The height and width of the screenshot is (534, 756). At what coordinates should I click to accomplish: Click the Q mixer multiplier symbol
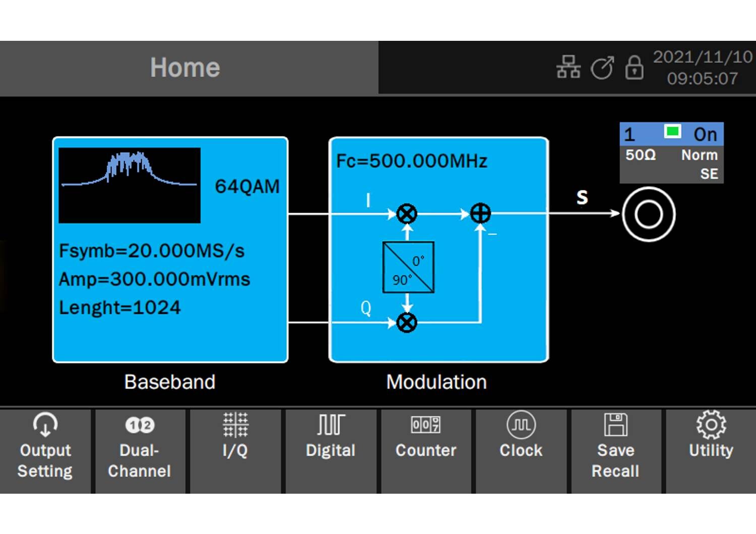tap(407, 322)
